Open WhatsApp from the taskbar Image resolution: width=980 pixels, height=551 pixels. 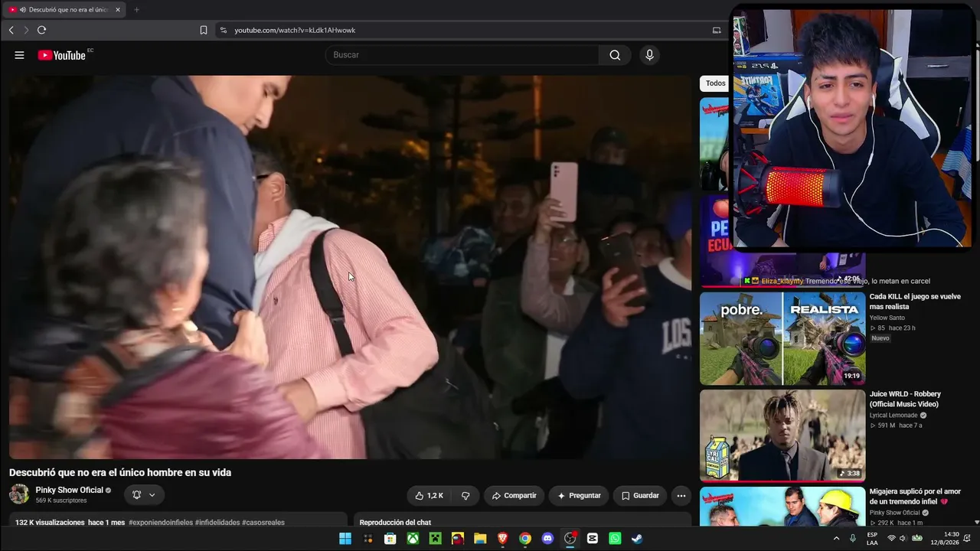[x=615, y=539]
